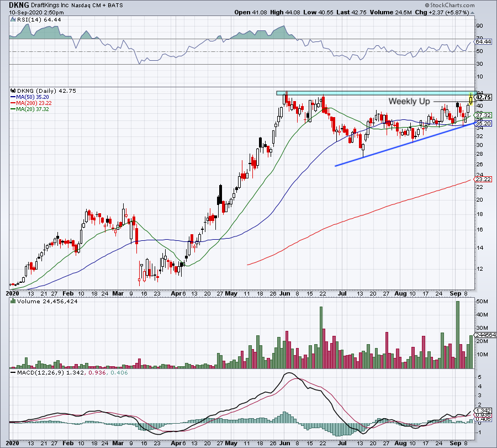Click the MA(50) 35.20 legend text
This screenshot has width=497, height=448.
[33, 97]
